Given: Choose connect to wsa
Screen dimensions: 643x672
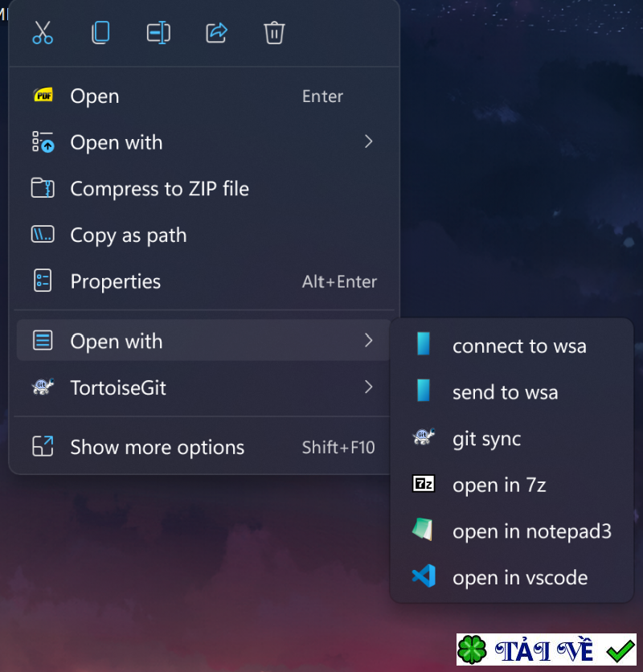Looking at the screenshot, I should [x=518, y=346].
